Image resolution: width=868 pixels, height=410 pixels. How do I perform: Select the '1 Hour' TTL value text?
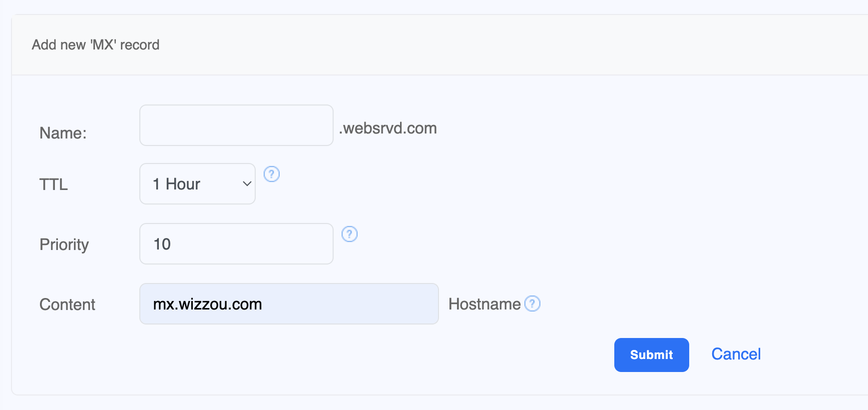tap(176, 184)
